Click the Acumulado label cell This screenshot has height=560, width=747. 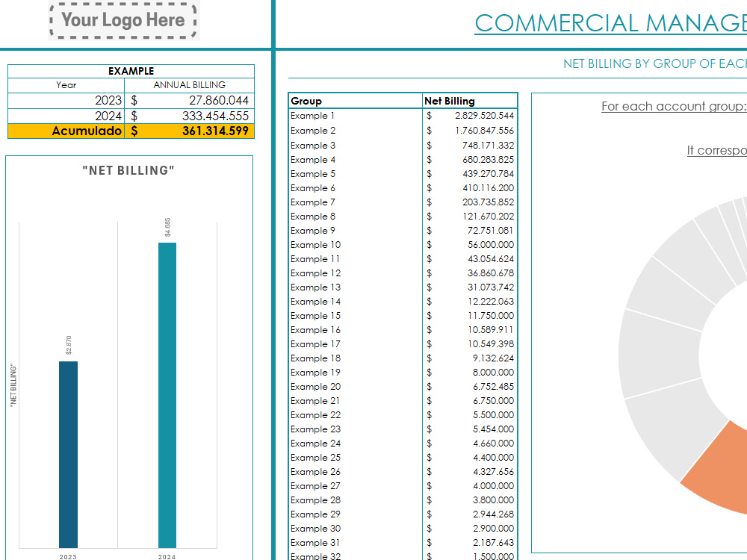66,131
